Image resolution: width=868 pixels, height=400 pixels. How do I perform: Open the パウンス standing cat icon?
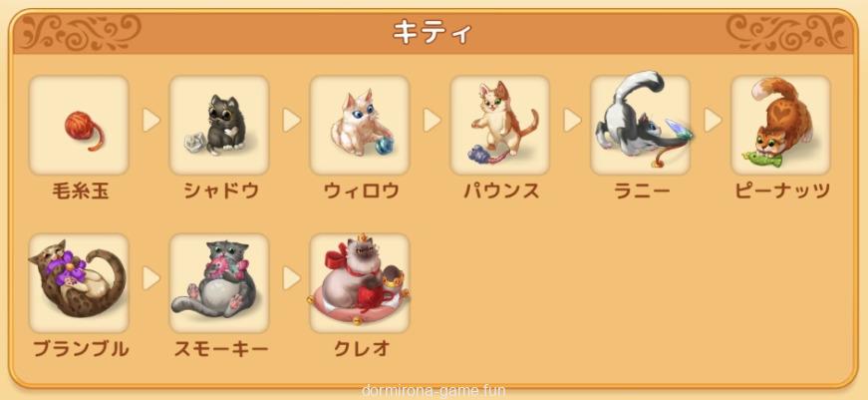[500, 126]
